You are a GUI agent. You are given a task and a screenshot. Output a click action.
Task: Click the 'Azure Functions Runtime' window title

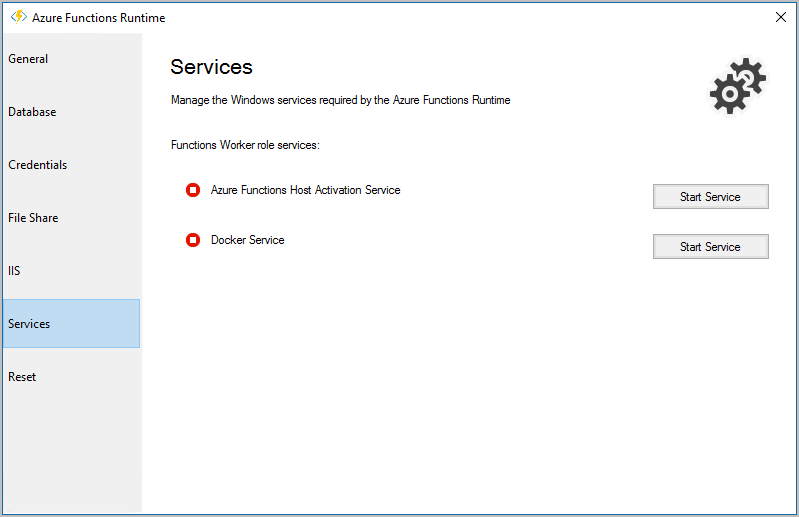pyautogui.click(x=98, y=18)
